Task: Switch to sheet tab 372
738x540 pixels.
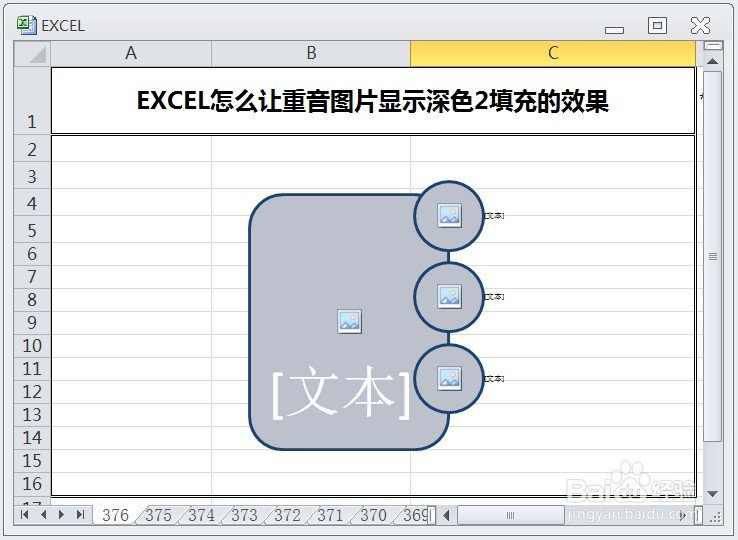Action: click(x=287, y=515)
